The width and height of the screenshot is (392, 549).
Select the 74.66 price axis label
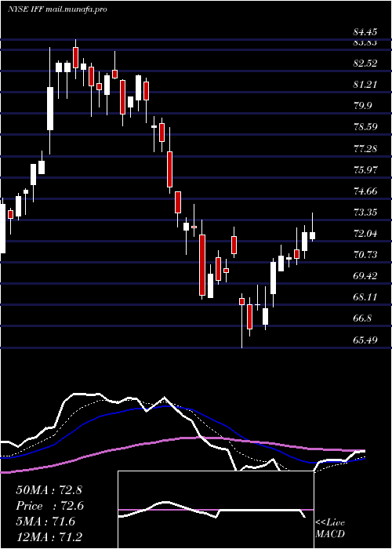tap(365, 191)
